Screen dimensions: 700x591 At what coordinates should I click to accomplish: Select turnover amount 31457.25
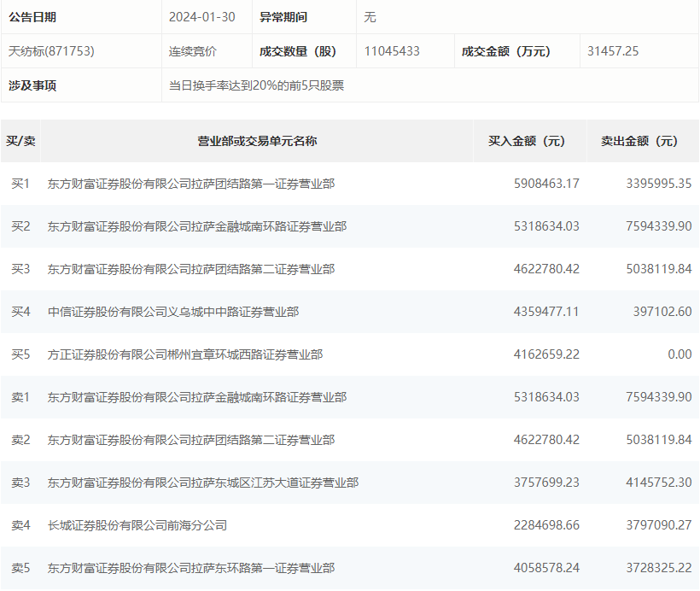613,51
